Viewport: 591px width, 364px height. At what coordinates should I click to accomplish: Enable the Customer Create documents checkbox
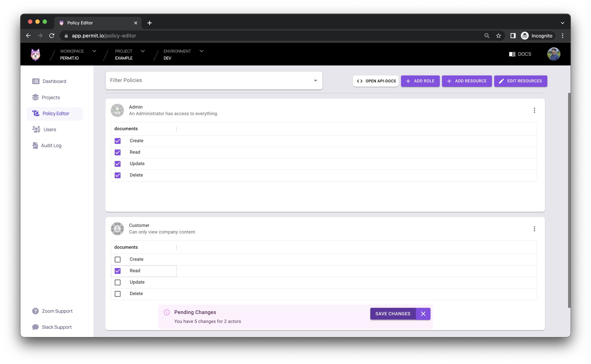tap(117, 259)
